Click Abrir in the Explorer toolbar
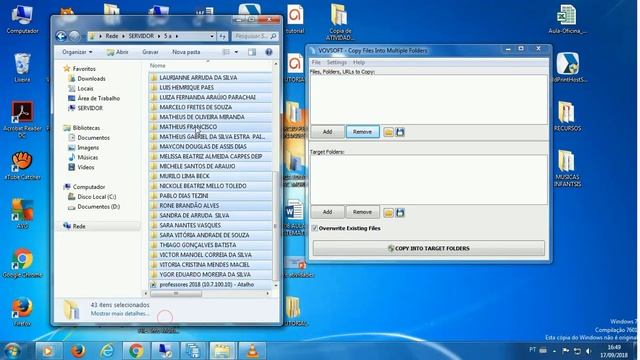Image resolution: width=640 pixels, height=360 pixels. click(x=118, y=52)
